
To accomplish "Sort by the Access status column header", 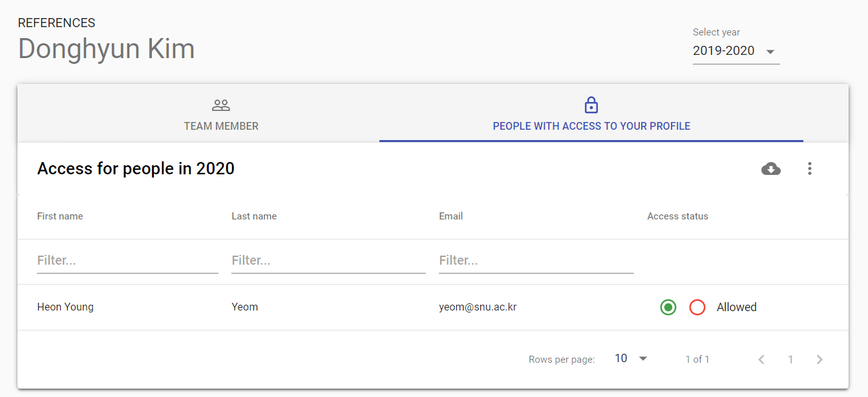I will 677,216.
